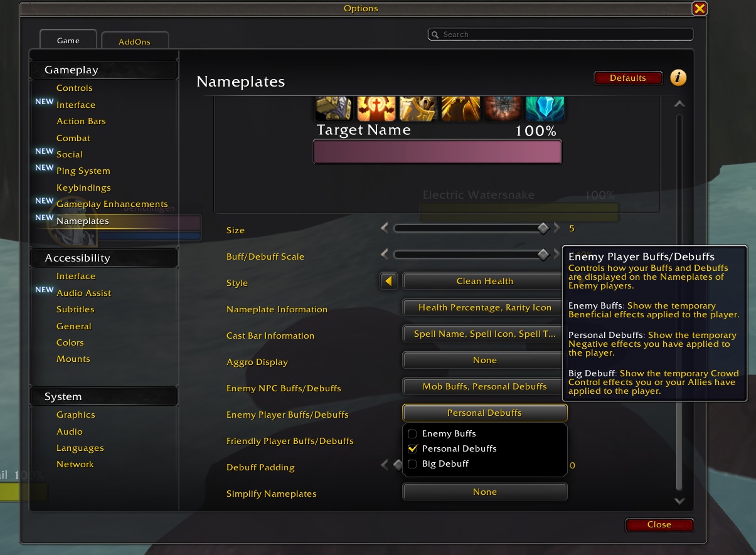Click the third golden buff icon in preview
This screenshot has width=756, height=555.
point(418,108)
